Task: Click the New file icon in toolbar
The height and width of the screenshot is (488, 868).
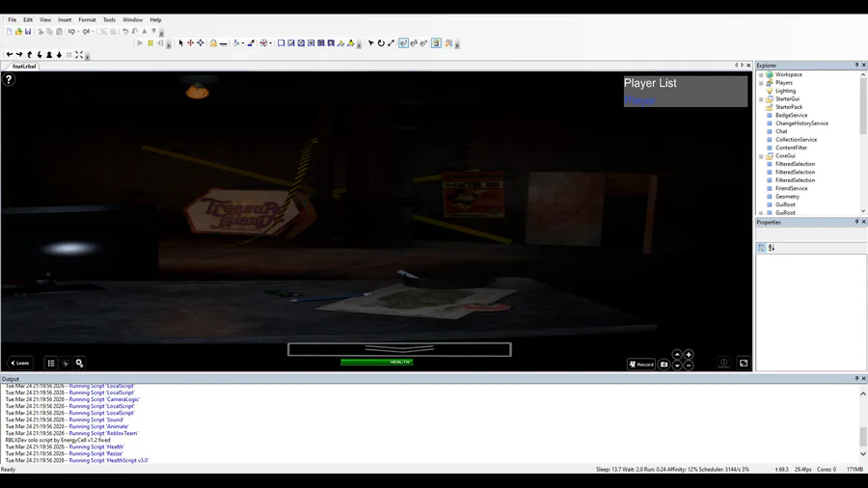Action: [x=9, y=32]
